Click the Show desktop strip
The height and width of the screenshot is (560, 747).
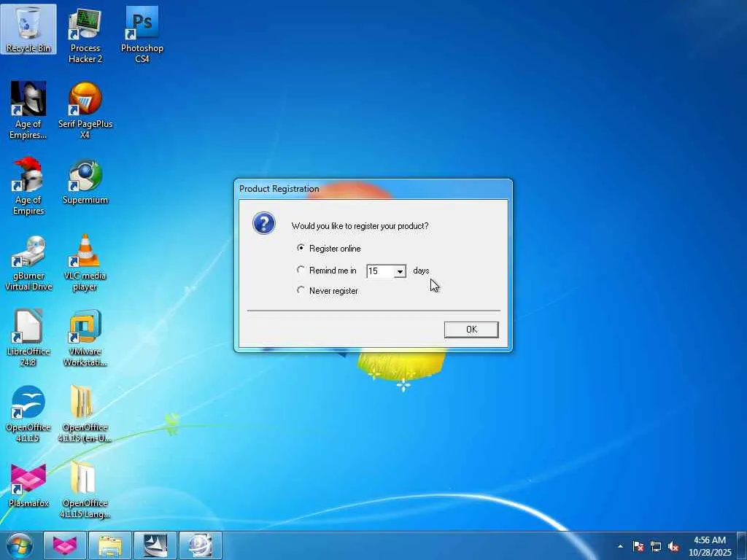pos(742,545)
